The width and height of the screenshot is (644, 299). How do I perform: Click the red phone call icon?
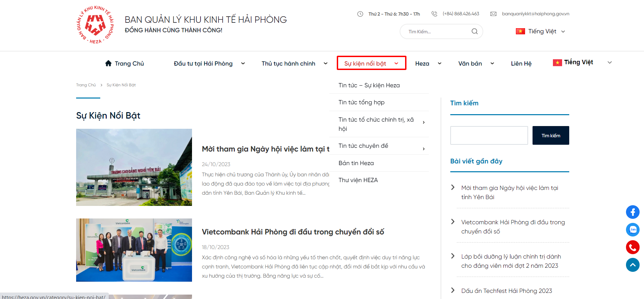(x=632, y=247)
